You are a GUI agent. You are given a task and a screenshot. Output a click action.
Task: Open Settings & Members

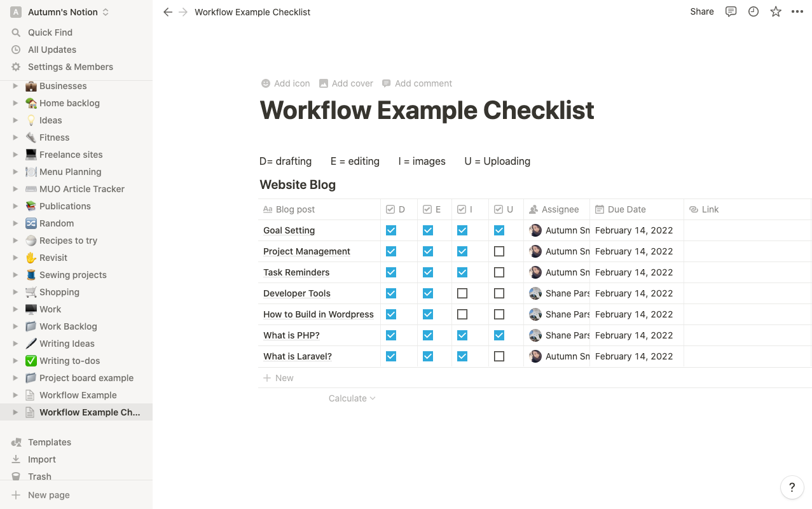pos(70,67)
